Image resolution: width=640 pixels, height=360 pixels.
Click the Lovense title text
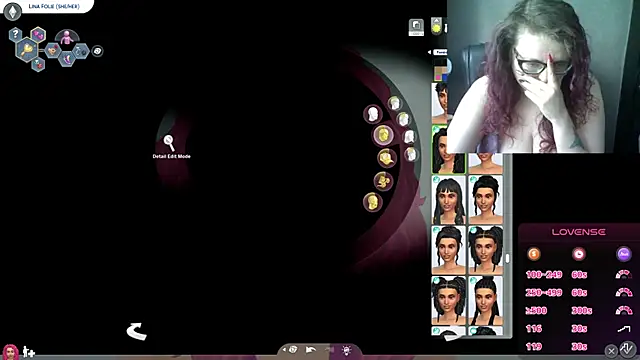coord(578,232)
